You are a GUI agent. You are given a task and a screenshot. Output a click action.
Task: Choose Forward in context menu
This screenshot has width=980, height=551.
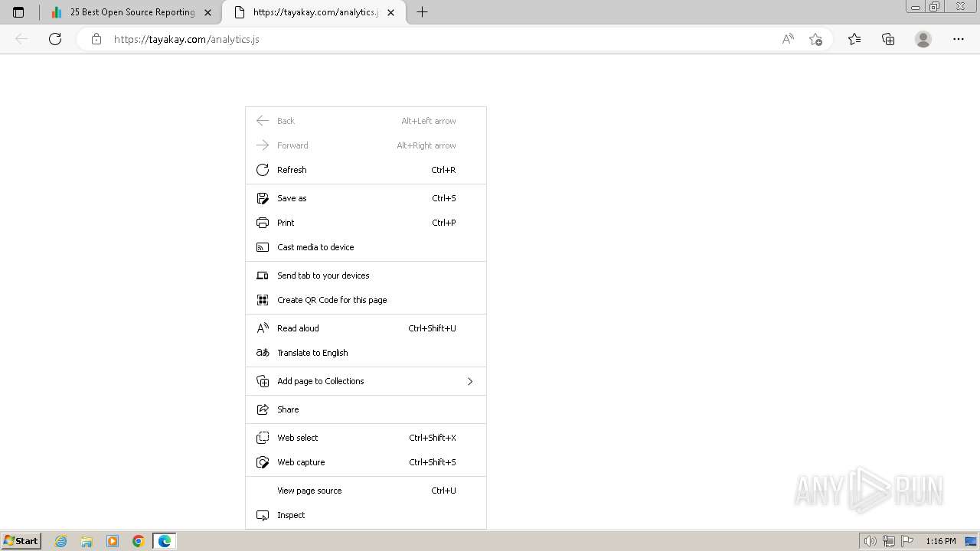366,145
